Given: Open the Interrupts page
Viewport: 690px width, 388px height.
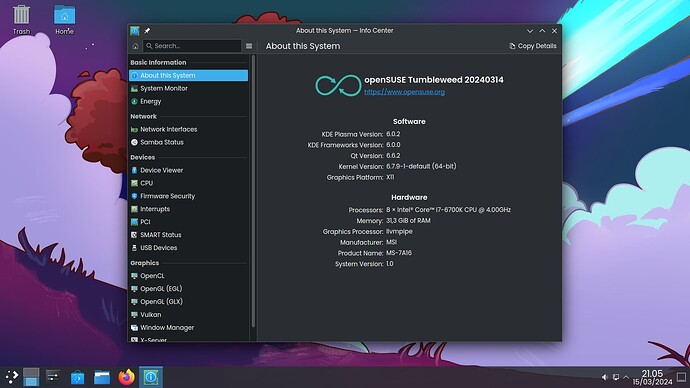Looking at the screenshot, I should tap(188, 209).
